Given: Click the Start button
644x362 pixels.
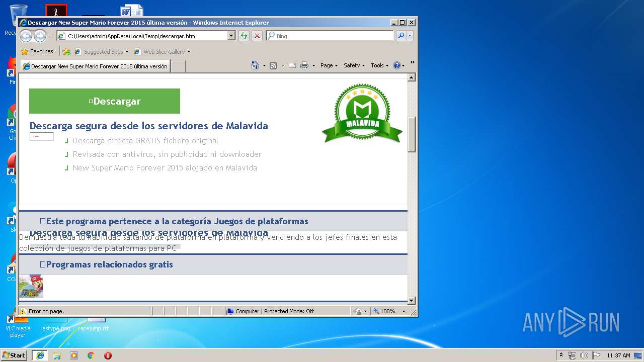Looking at the screenshot, I should click(14, 355).
